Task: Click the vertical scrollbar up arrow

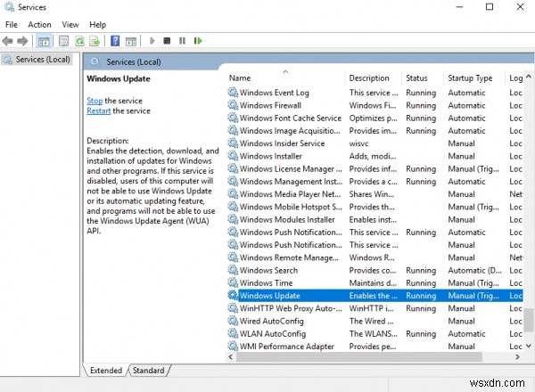Action: (x=529, y=77)
